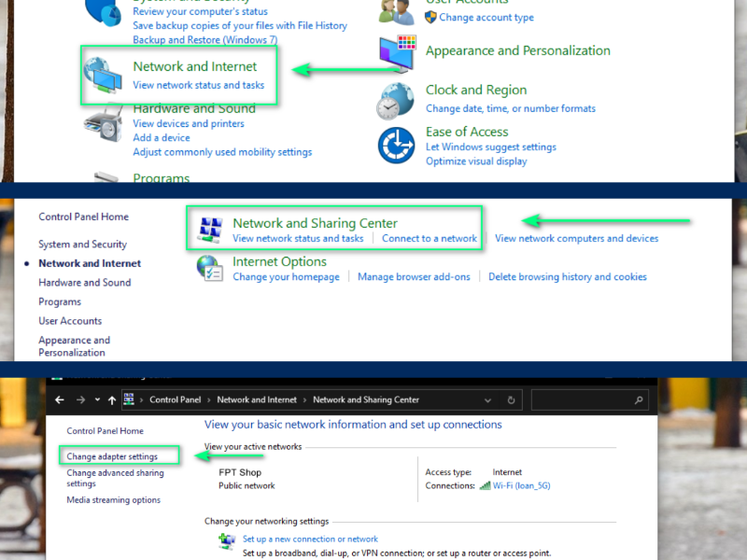This screenshot has width=747, height=560.
Task: Click the Back arrow in the Explorer window
Action: pos(60,399)
